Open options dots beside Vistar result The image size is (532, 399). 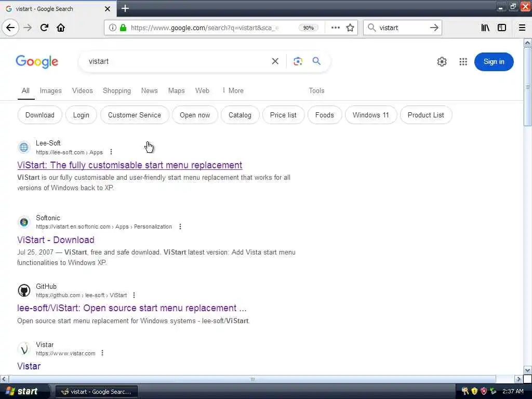(x=102, y=353)
